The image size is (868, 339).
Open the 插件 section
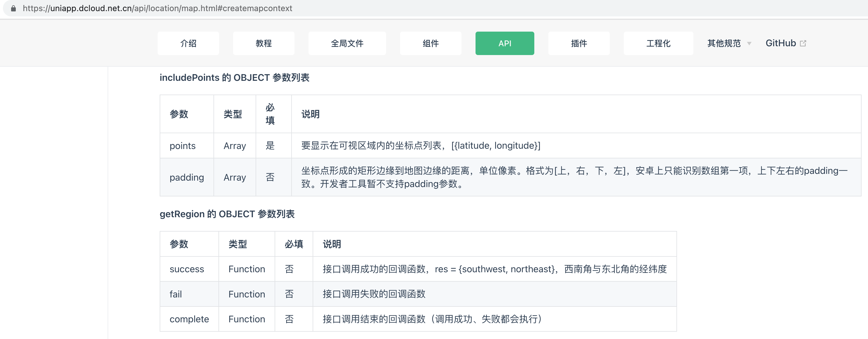tap(578, 43)
